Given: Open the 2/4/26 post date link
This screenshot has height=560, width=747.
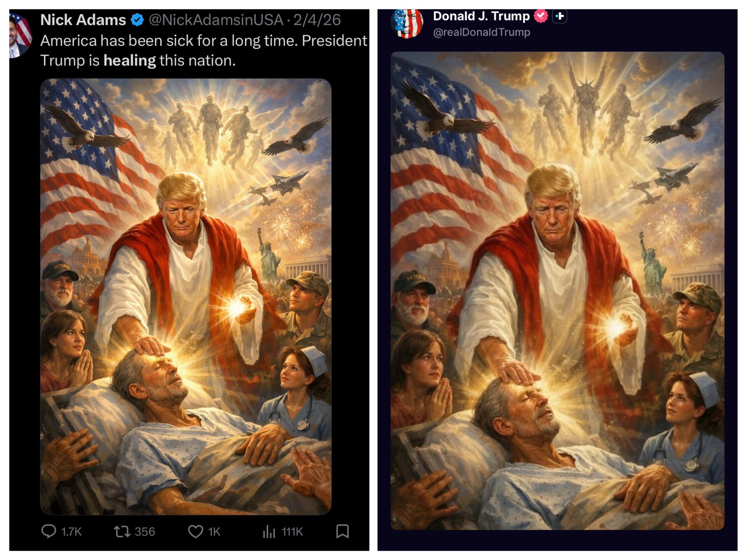Looking at the screenshot, I should (317, 20).
